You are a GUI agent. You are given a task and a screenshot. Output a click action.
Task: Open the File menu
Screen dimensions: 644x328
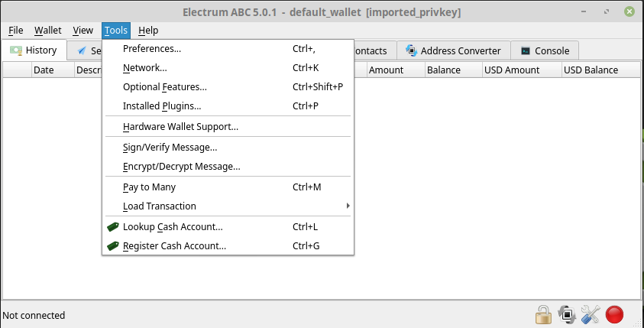point(15,31)
